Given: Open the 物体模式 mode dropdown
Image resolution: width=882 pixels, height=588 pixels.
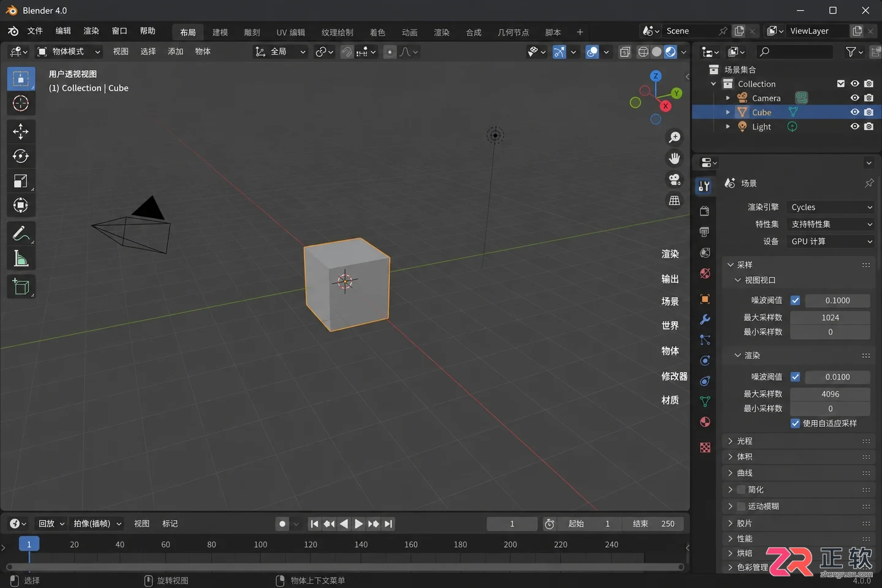Looking at the screenshot, I should [x=69, y=51].
